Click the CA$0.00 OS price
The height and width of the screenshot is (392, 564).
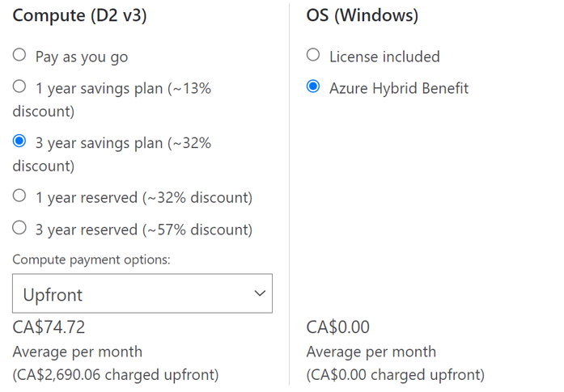coord(337,327)
